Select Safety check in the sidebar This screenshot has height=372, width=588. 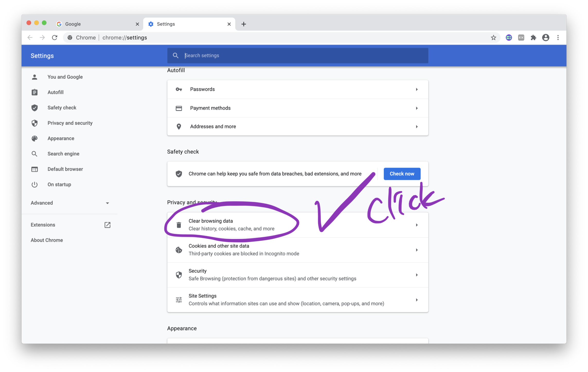coord(62,108)
